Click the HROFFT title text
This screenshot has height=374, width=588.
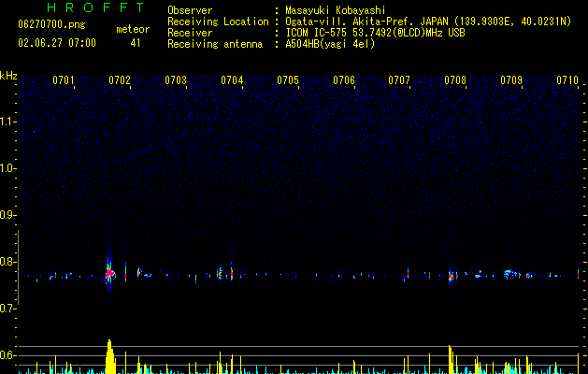[96, 7]
